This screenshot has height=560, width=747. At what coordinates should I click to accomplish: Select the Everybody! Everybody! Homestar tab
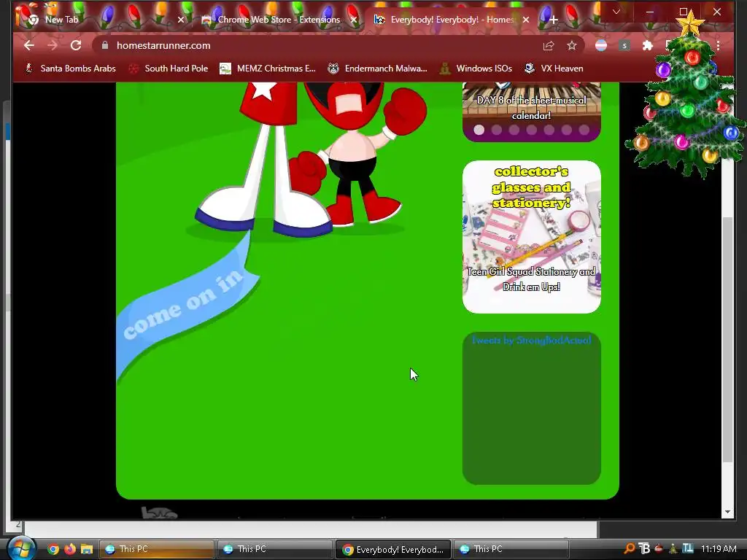pyautogui.click(x=451, y=20)
